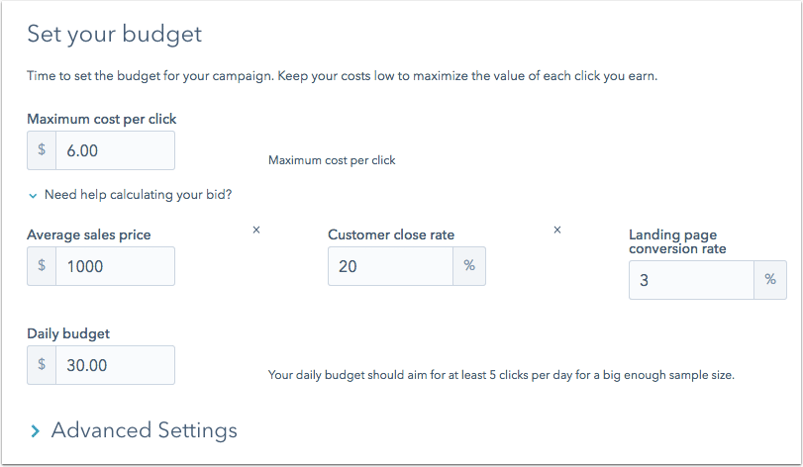Click the "Need help calculating your bid?" link
The image size is (803, 467).
[x=138, y=194]
